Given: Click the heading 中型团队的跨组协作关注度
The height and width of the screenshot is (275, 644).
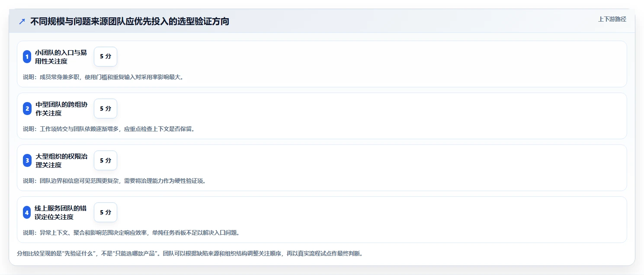Looking at the screenshot, I should tap(61, 109).
